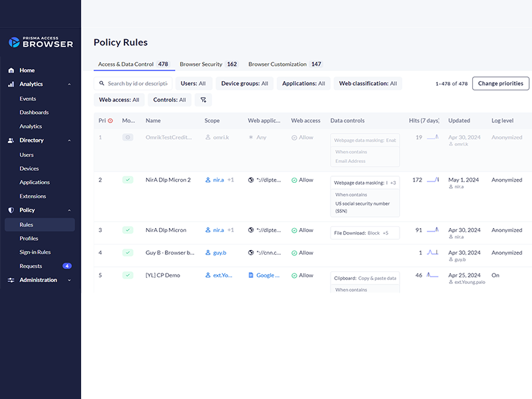
Task: Switch to the Browser Security tab
Action: tap(208, 65)
